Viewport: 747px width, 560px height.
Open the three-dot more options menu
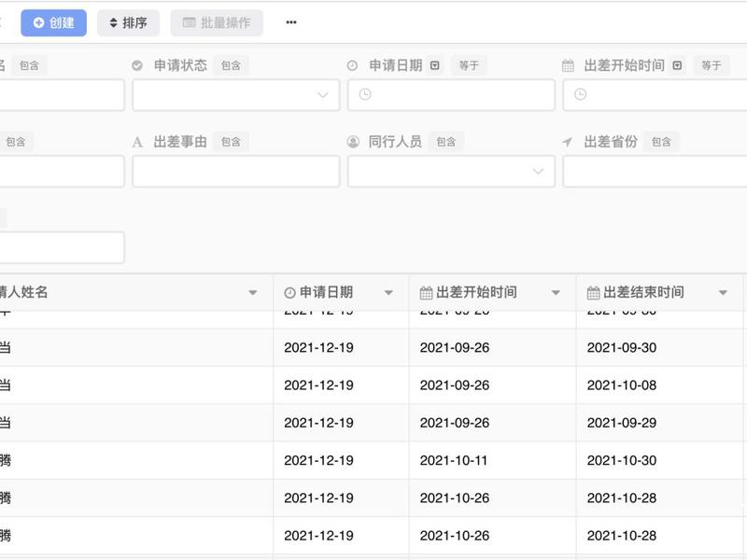291,22
